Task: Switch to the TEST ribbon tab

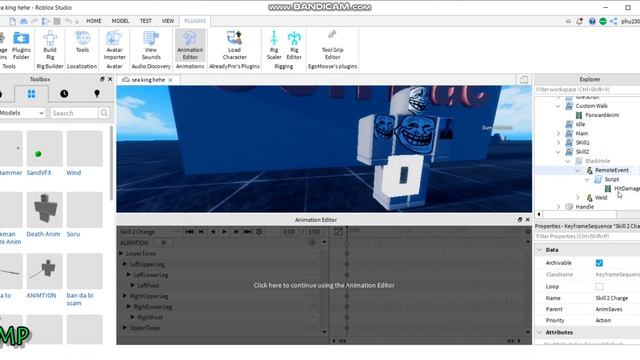Action: 146,21
